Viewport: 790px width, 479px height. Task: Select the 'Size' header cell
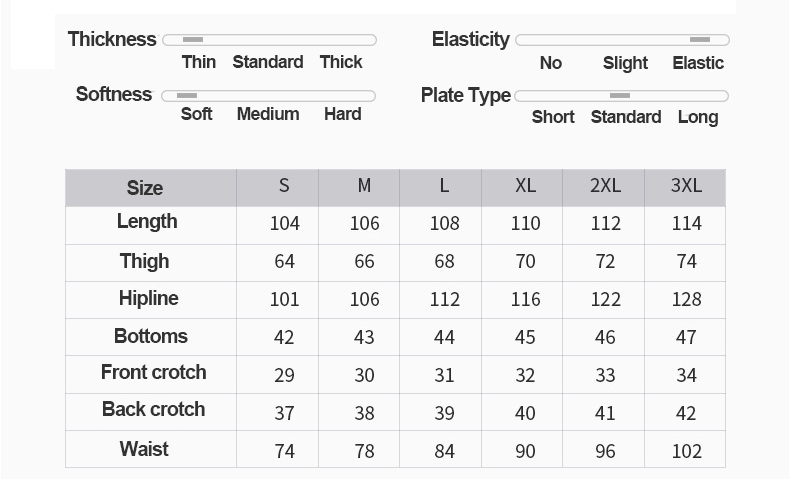pyautogui.click(x=145, y=188)
